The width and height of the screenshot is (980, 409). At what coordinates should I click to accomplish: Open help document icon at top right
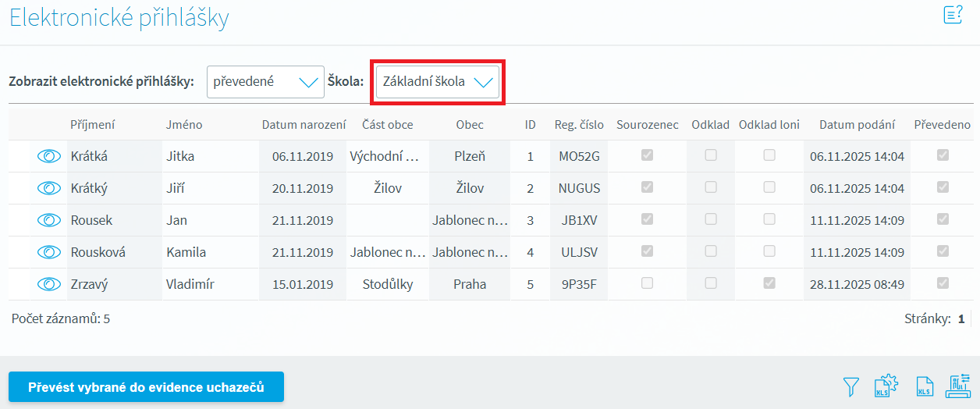(x=953, y=15)
